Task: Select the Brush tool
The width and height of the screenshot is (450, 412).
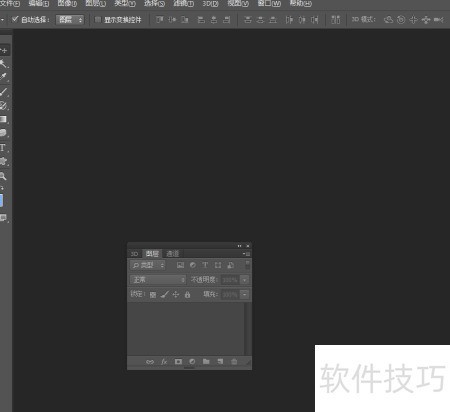Action: [x=3, y=91]
